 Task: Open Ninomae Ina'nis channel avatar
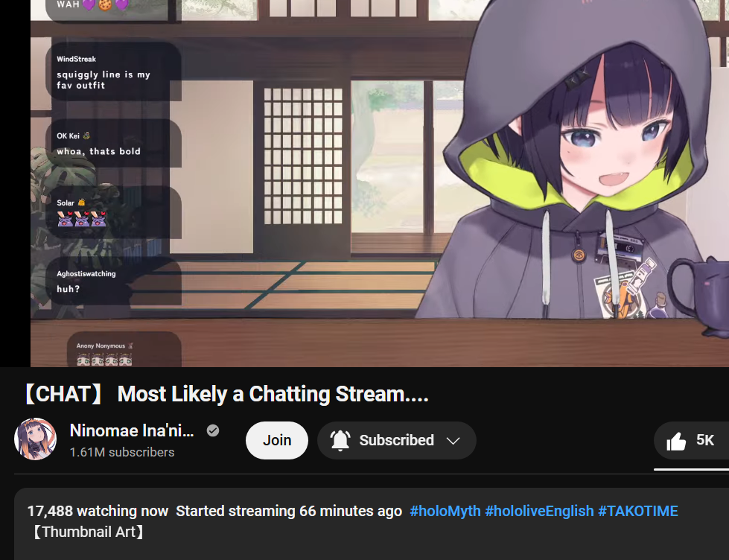pos(35,439)
